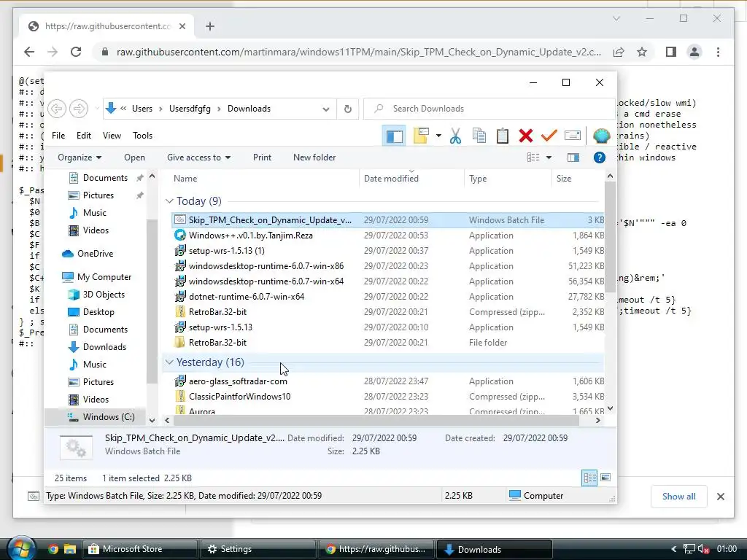The image size is (747, 560).
Task: Click the explorer Forward arrow button
Action: (x=79, y=109)
